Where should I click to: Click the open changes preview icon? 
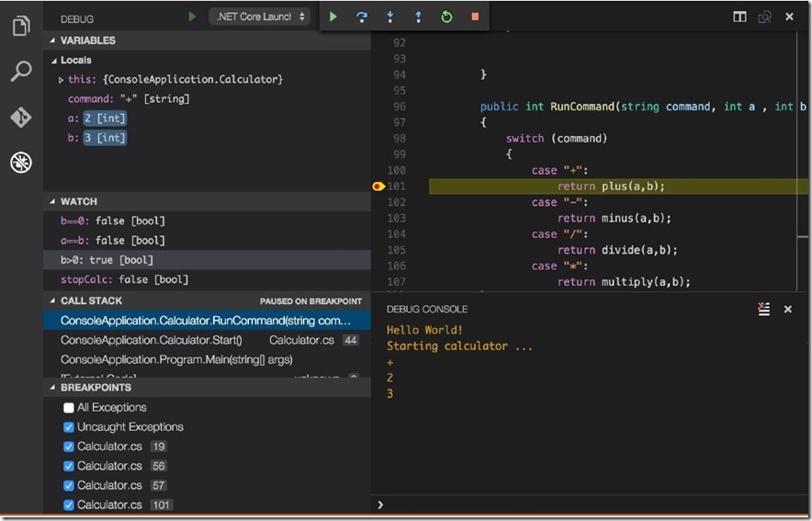764,17
